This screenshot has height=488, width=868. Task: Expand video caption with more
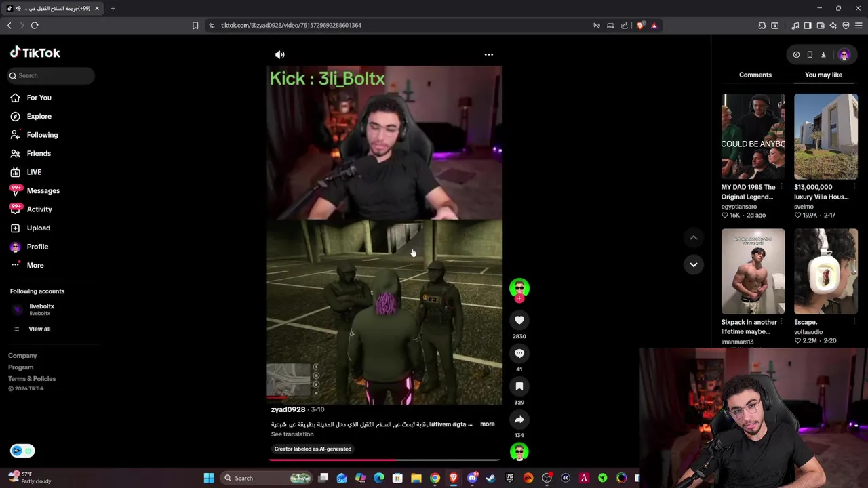pyautogui.click(x=487, y=424)
